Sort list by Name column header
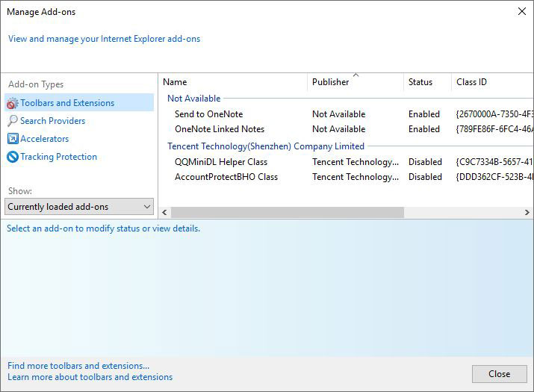534x392 pixels. (x=233, y=82)
